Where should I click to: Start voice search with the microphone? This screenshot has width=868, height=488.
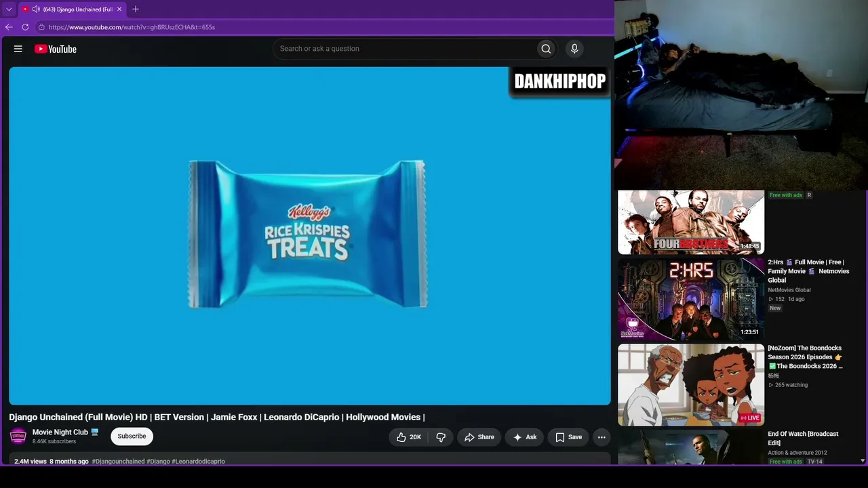pyautogui.click(x=574, y=49)
